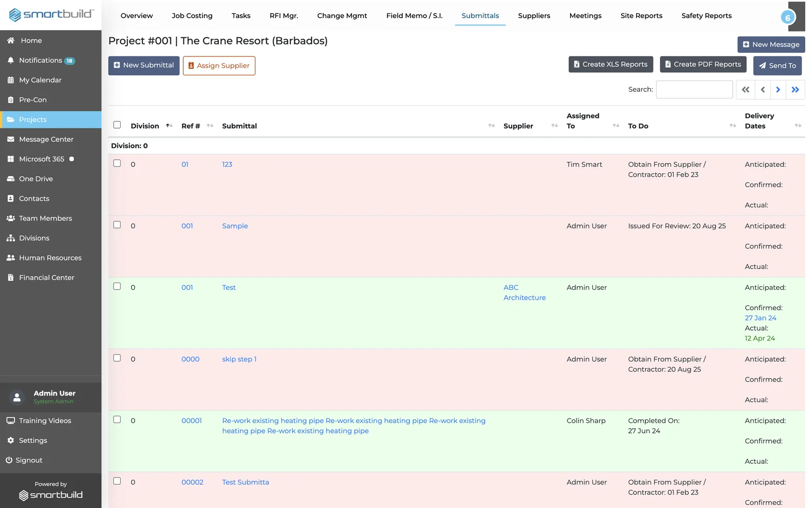Screen dimensions: 812x508
Task: Select the checkbox for Sample submittal
Action: (x=117, y=225)
